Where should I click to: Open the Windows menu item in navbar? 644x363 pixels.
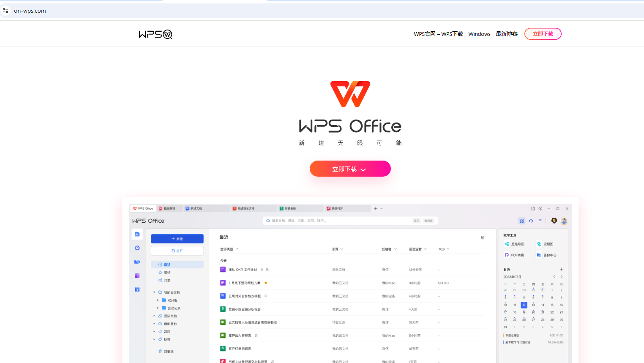(x=479, y=34)
